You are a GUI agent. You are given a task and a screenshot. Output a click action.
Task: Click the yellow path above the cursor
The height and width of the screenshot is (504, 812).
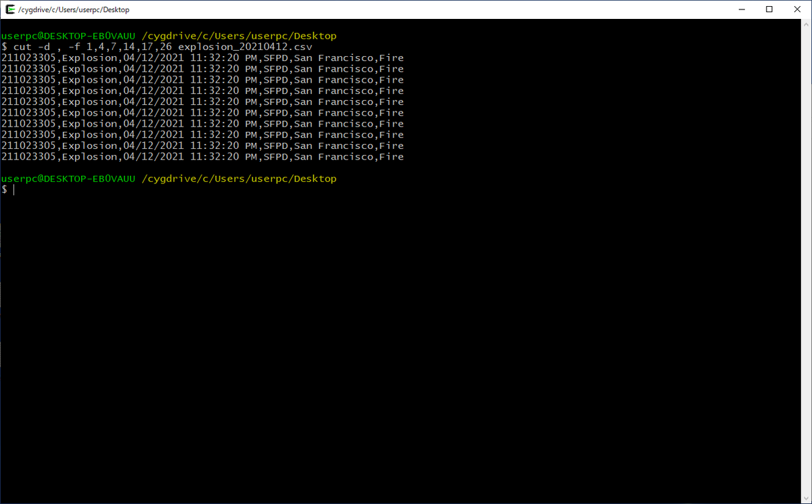239,179
